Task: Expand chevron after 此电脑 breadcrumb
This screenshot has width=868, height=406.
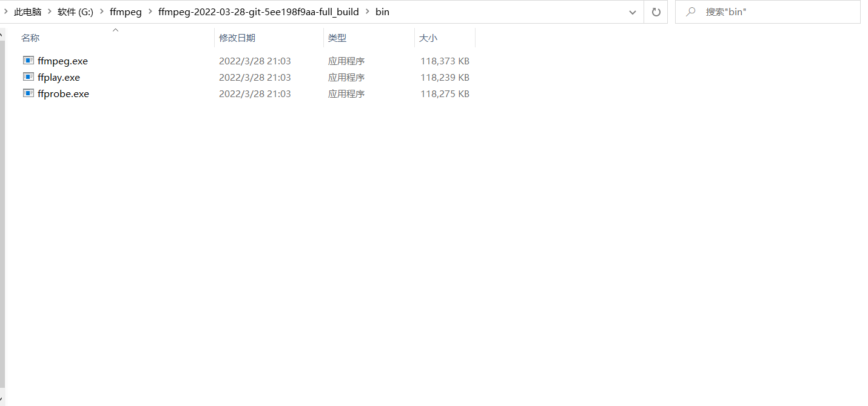Action: coord(50,12)
